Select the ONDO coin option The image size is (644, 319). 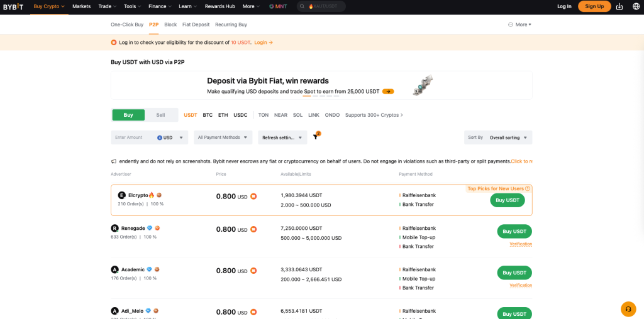332,115
